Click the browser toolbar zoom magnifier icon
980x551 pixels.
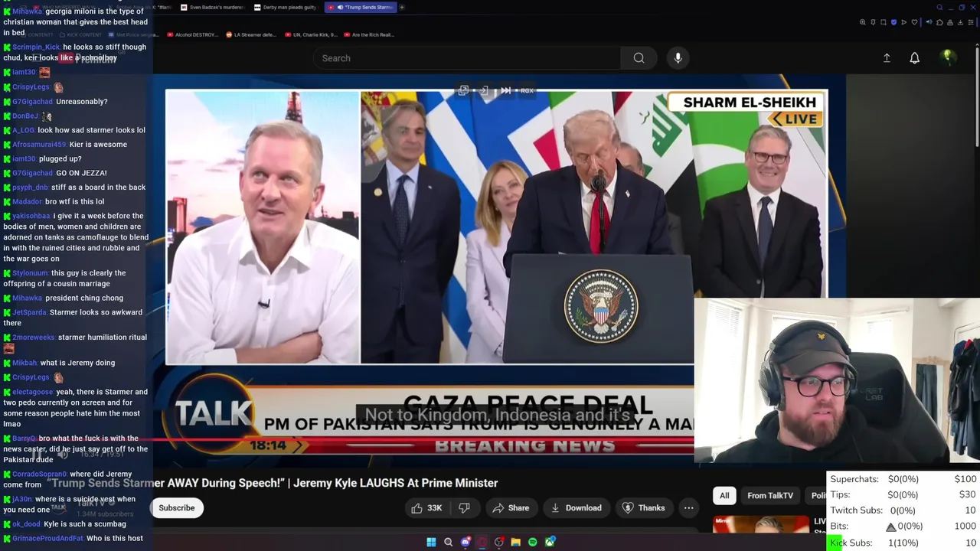pyautogui.click(x=863, y=22)
